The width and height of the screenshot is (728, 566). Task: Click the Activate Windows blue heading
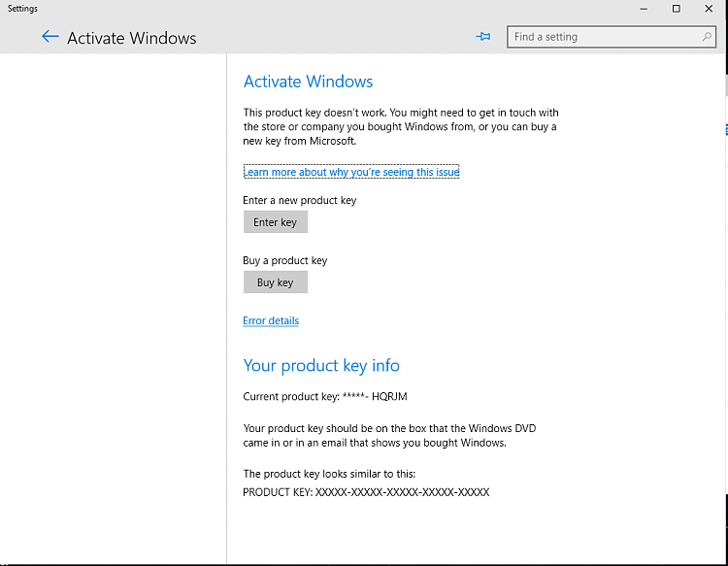[x=309, y=82]
